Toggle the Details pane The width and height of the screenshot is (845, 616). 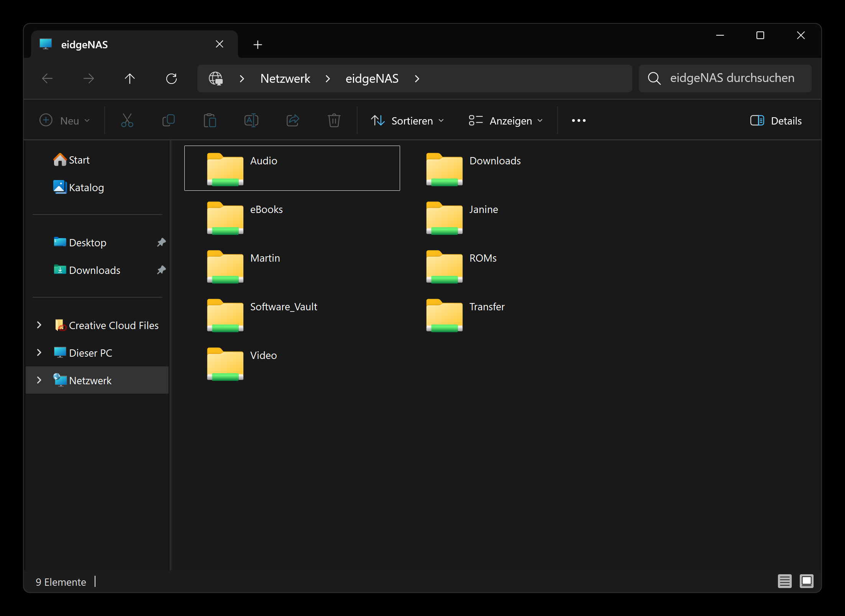click(x=776, y=121)
